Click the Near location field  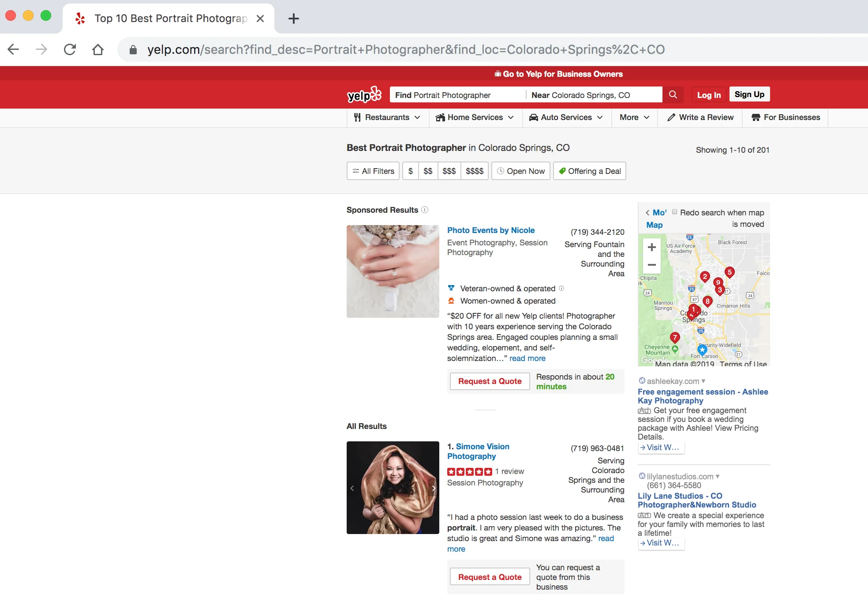pos(594,95)
